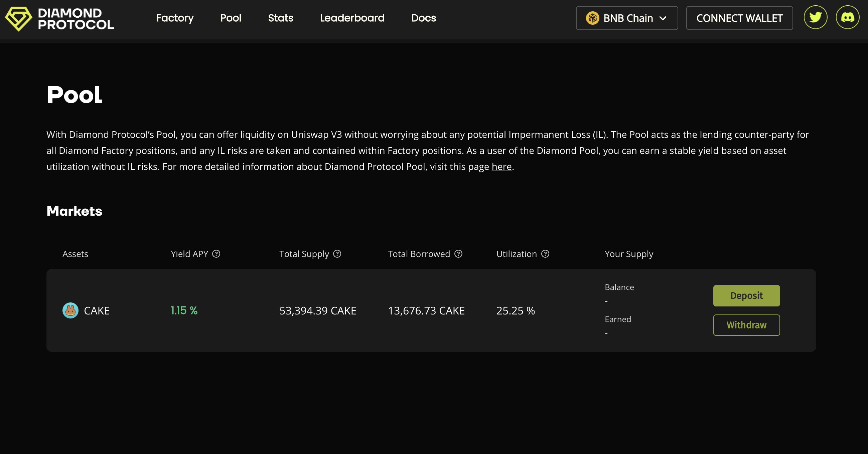The image size is (868, 454).
Task: Click the Total Borrowed column header
Action: (419, 254)
